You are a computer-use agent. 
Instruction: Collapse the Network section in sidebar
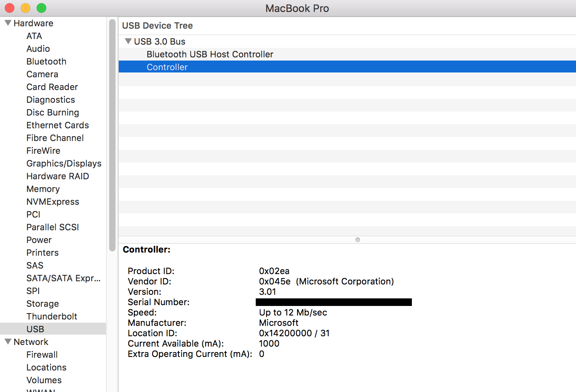click(7, 341)
